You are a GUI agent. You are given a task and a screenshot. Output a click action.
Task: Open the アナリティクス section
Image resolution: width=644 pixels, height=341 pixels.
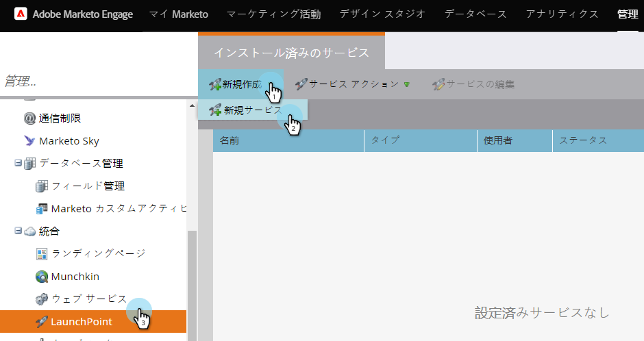(x=562, y=14)
